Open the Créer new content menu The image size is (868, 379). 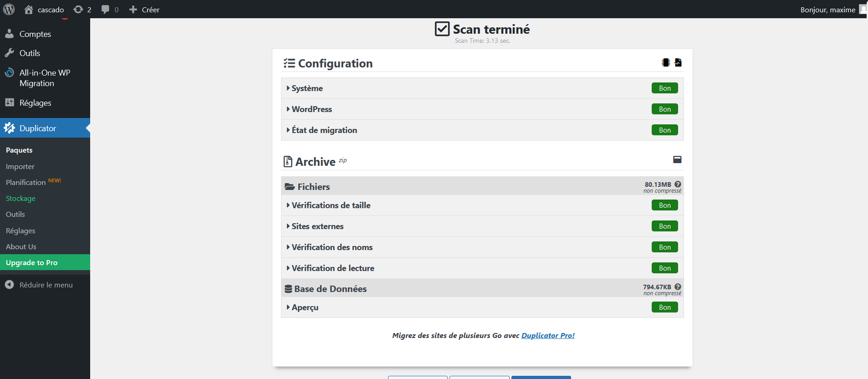tap(144, 10)
